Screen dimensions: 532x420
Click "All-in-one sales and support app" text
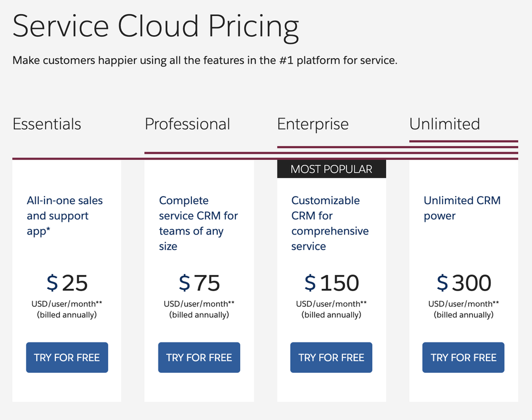point(65,216)
